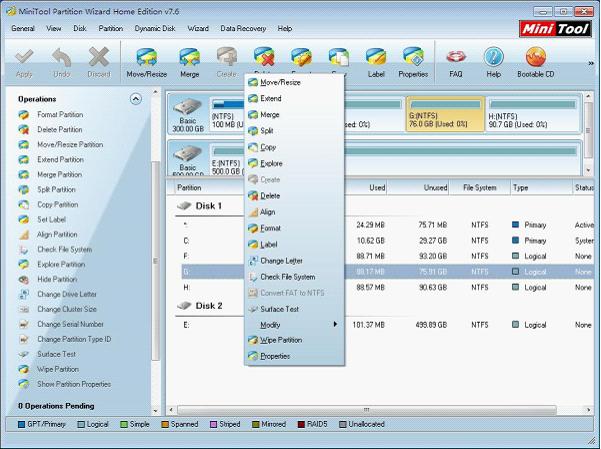Open the View menu
Image resolution: width=601 pixels, height=449 pixels.
pos(54,28)
